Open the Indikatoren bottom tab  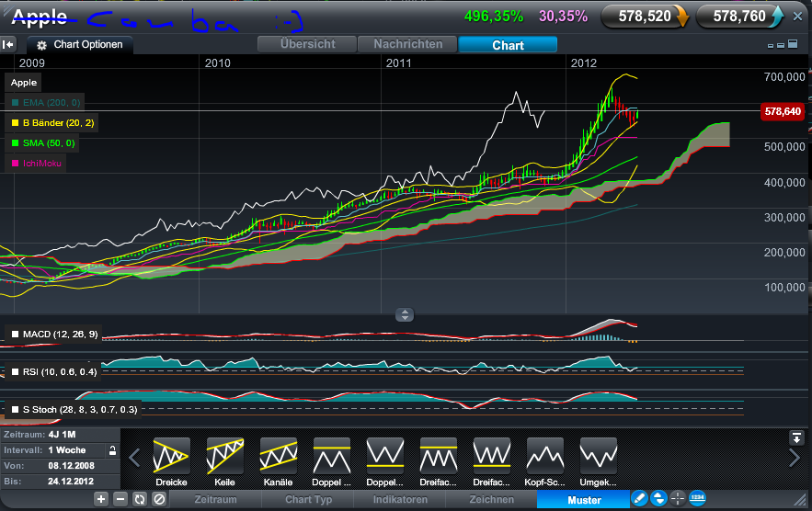(400, 500)
